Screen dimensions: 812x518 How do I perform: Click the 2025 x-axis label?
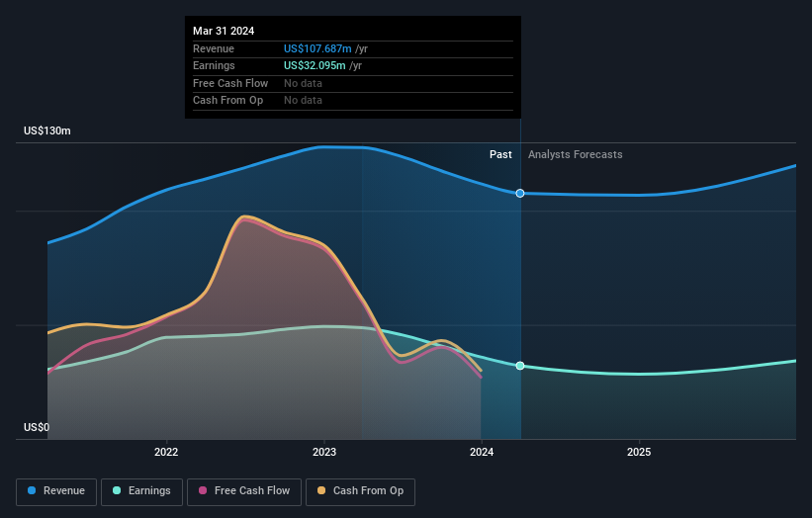click(x=639, y=452)
